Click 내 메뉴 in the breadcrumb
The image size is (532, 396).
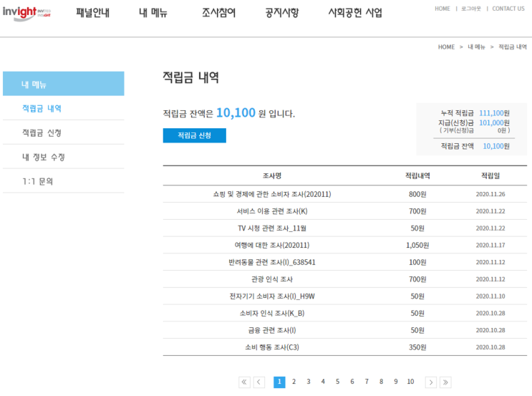(x=476, y=47)
